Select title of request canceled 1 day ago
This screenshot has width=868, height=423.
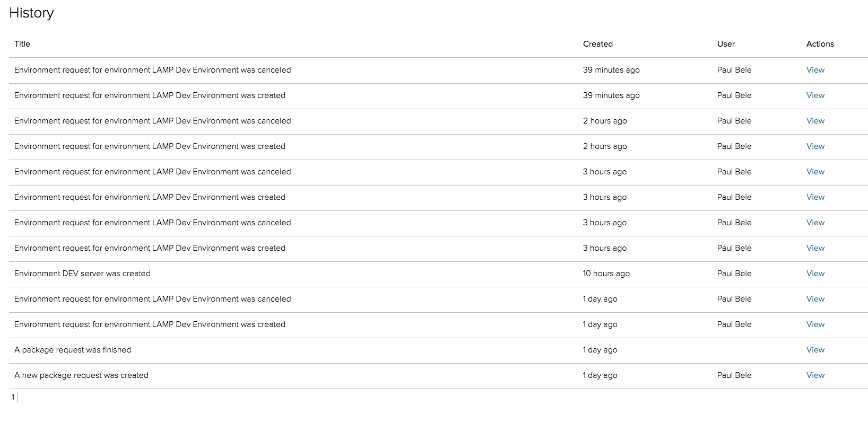(x=153, y=299)
